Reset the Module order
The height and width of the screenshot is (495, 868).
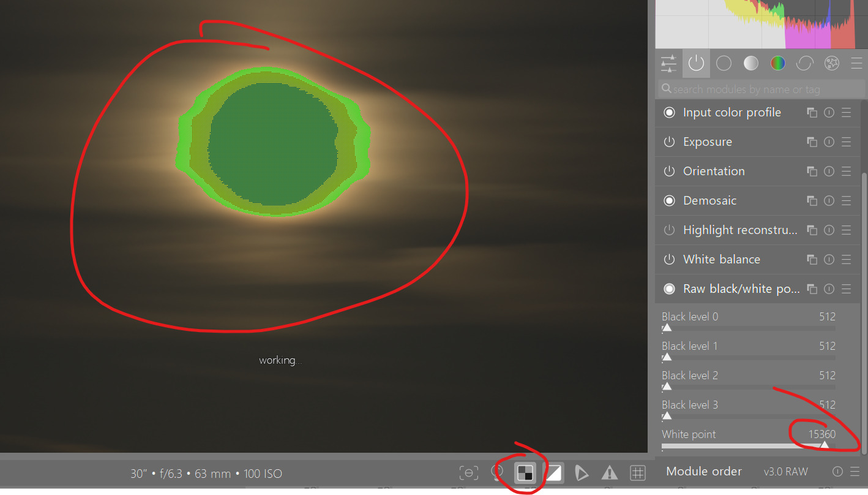click(x=838, y=472)
